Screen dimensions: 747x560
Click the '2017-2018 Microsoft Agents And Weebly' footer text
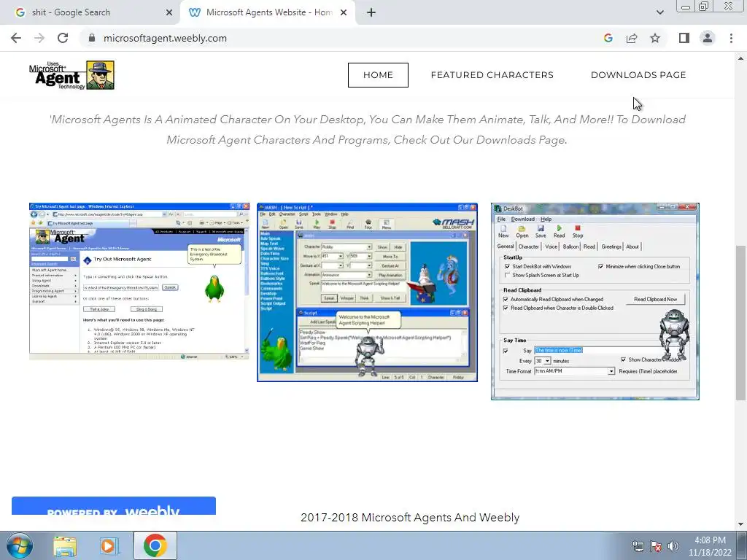(x=410, y=518)
